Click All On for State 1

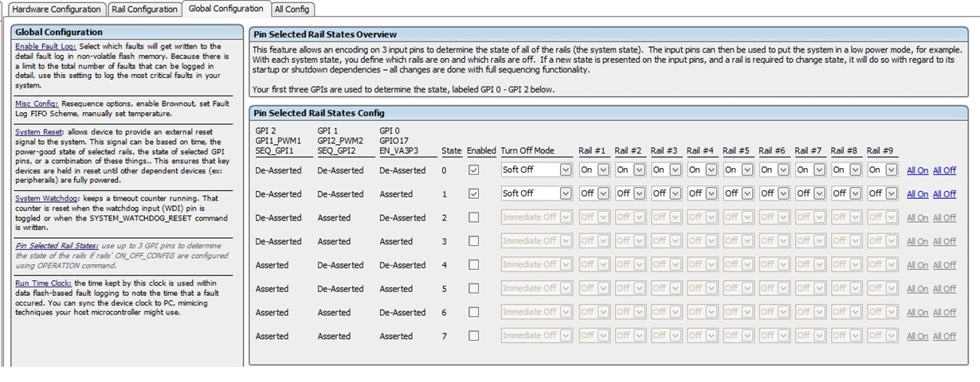tap(917, 194)
